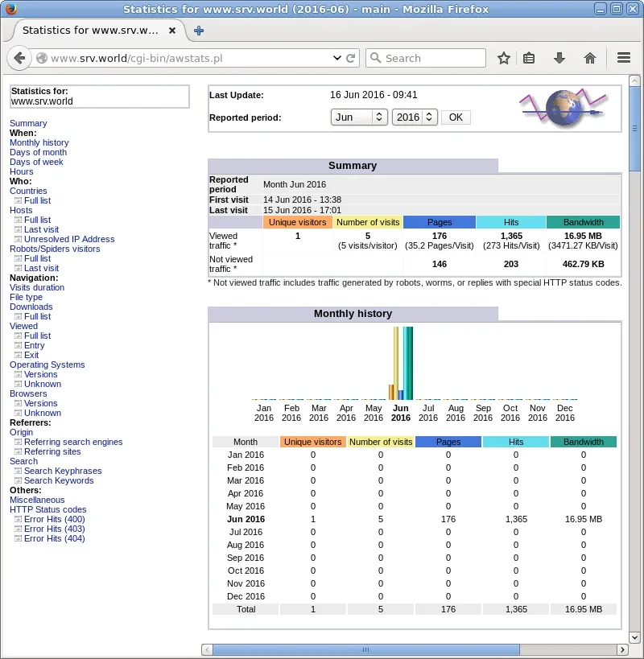Open Entry pages window icon
644x659 pixels.
(x=18, y=345)
